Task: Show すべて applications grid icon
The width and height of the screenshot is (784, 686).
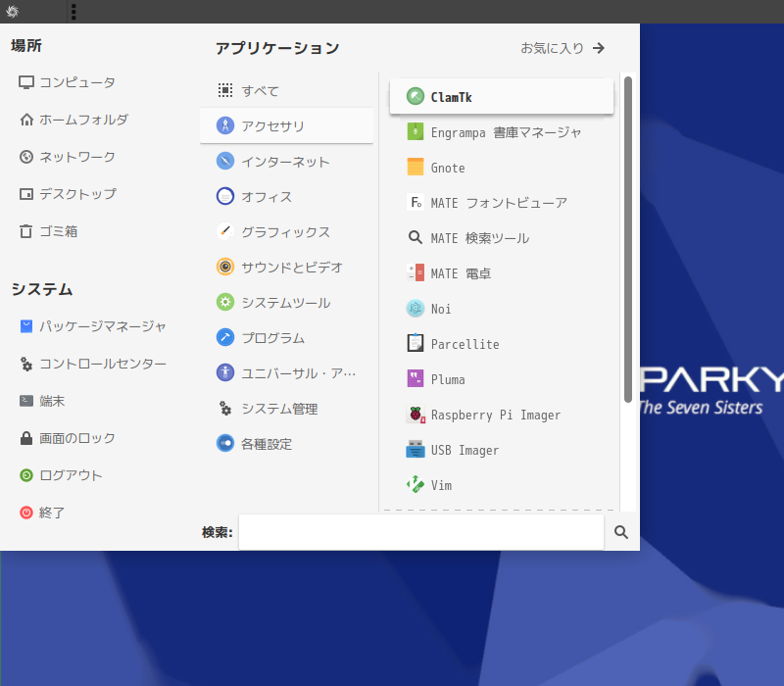Action: click(x=225, y=90)
